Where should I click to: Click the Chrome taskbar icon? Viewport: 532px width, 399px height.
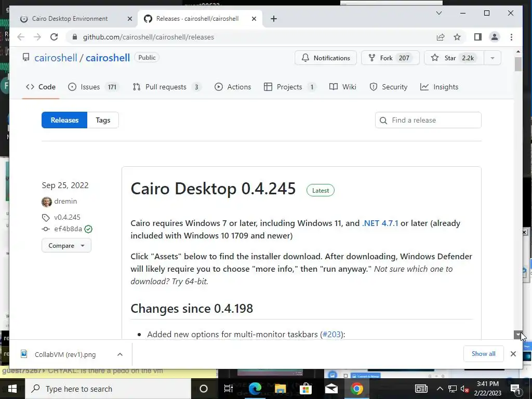pyautogui.click(x=356, y=389)
